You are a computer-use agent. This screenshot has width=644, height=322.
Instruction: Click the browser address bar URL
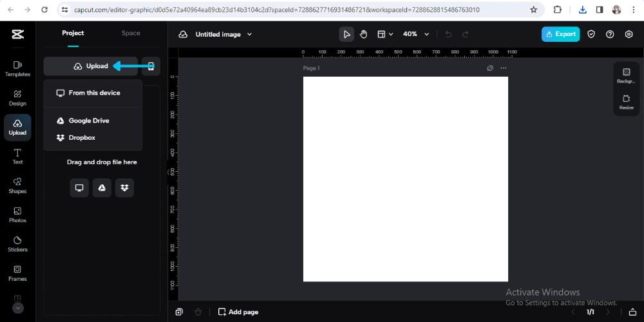277,10
